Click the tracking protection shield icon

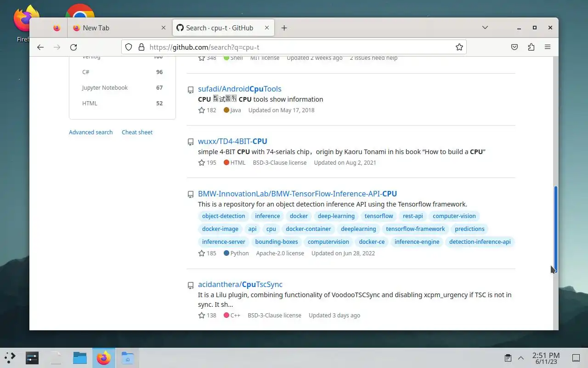(x=129, y=47)
